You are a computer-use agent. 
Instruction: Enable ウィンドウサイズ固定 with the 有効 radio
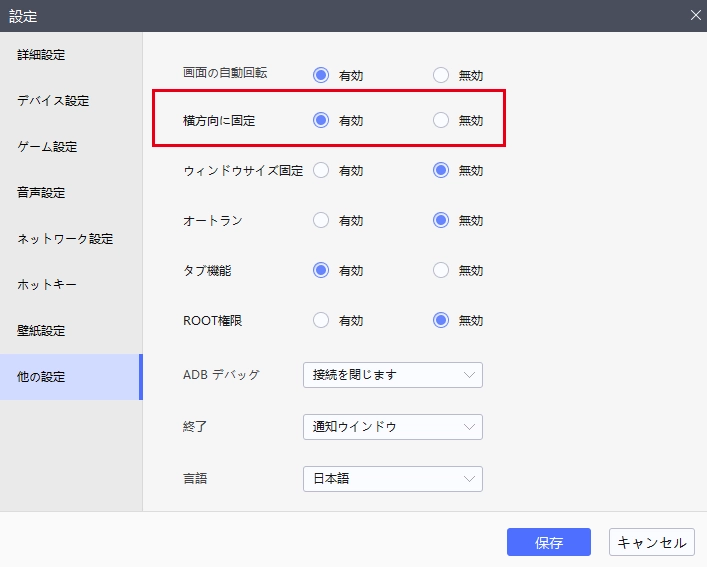point(321,170)
